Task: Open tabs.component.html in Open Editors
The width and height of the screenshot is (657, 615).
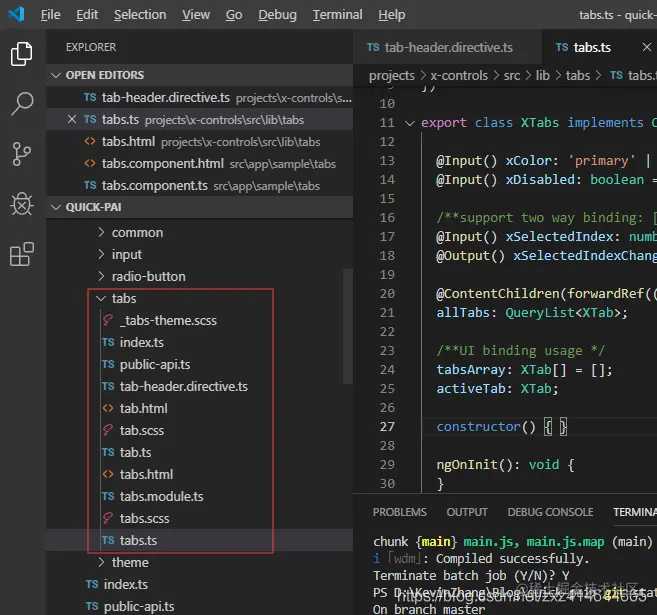Action: click(199, 163)
